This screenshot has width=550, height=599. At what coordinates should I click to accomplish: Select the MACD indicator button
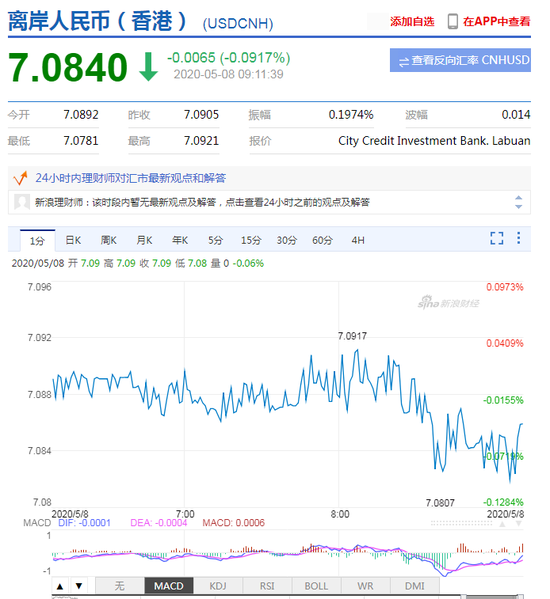(x=169, y=586)
